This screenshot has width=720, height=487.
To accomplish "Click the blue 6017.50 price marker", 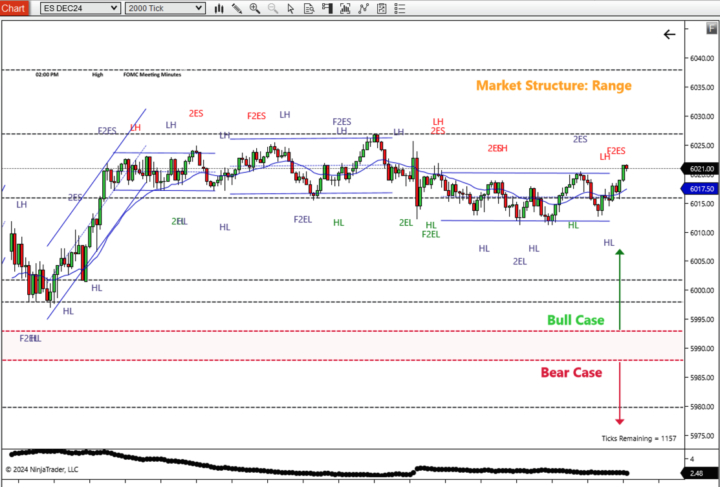I will [700, 189].
